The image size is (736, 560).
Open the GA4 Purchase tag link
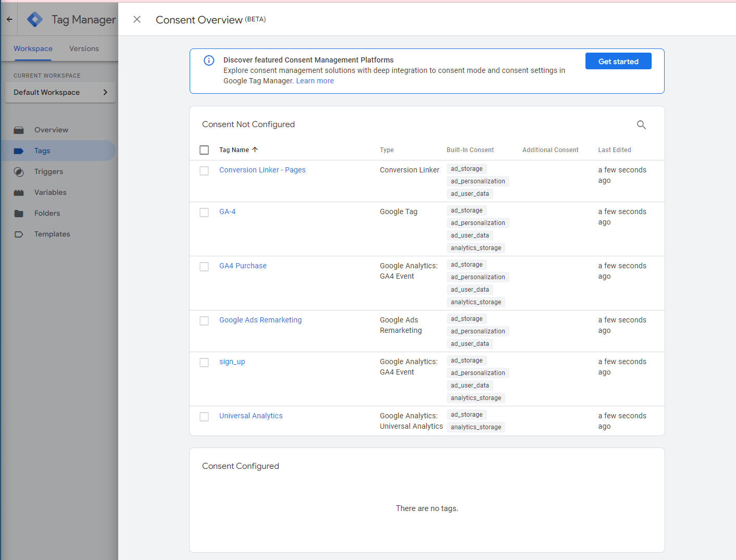point(243,266)
